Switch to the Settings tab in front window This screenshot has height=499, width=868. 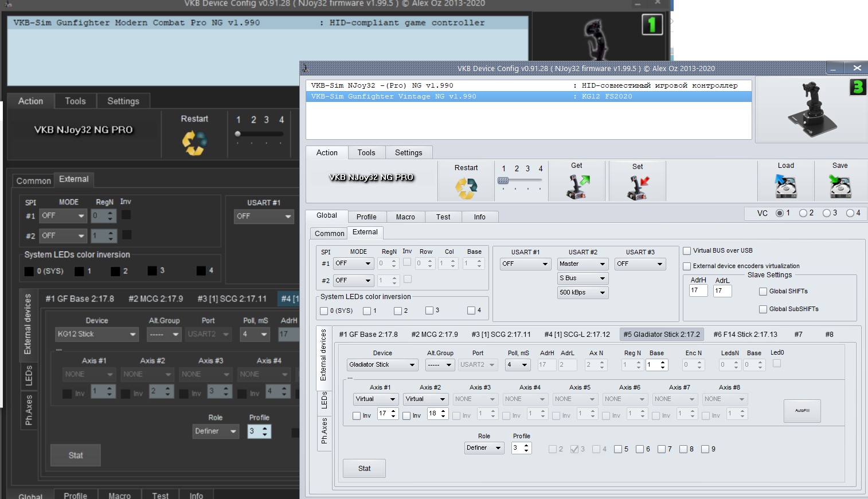[408, 153]
